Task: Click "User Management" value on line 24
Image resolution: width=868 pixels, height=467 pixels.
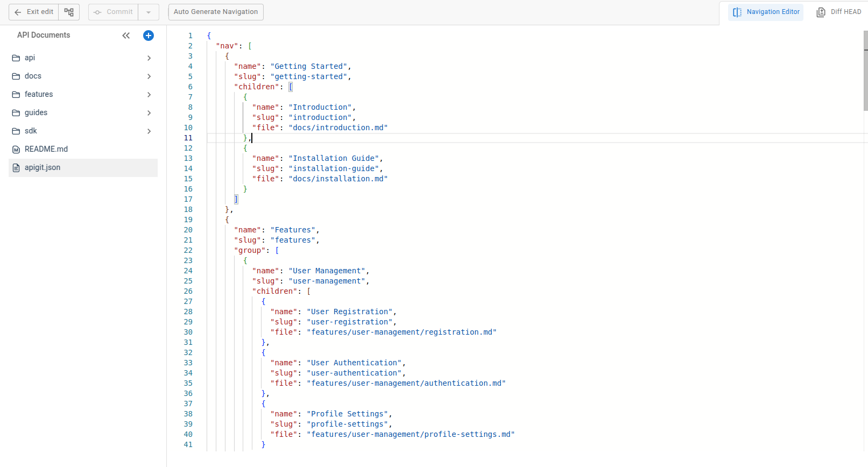Action: pos(327,271)
